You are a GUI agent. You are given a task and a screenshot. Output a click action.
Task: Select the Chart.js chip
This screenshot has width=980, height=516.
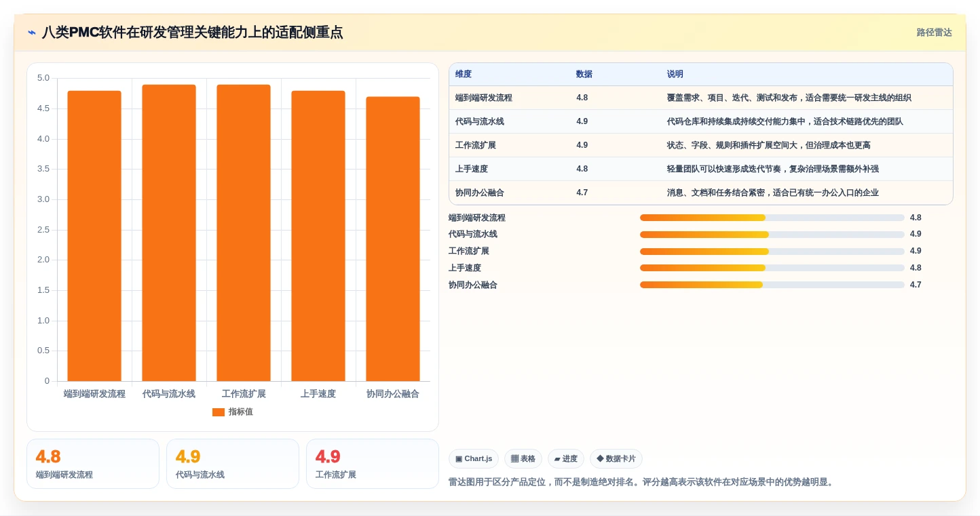click(474, 459)
